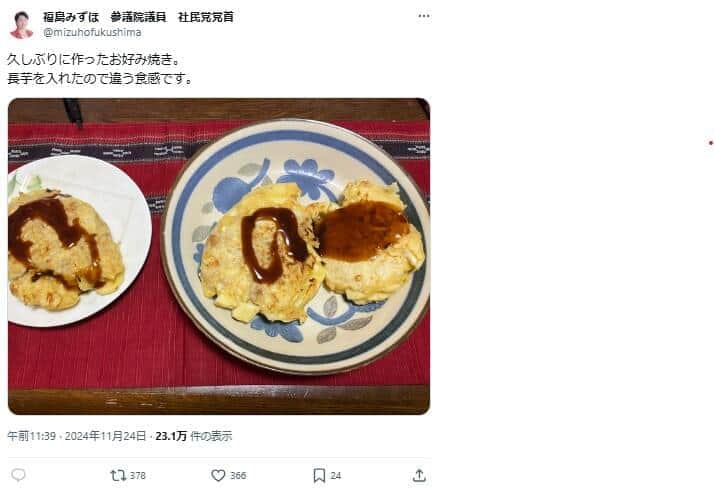Open the 午前11:39 timestamp link
Viewport: 714px width, 494px height.
tap(31, 436)
